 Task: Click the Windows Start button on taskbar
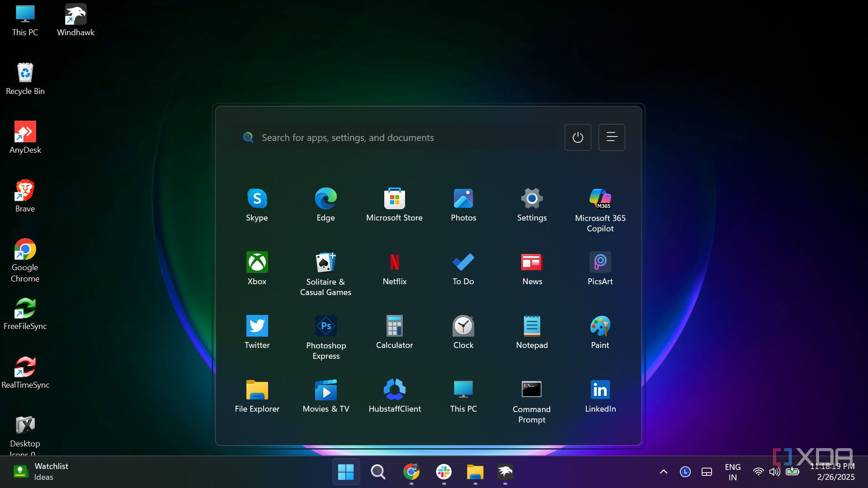click(x=346, y=472)
